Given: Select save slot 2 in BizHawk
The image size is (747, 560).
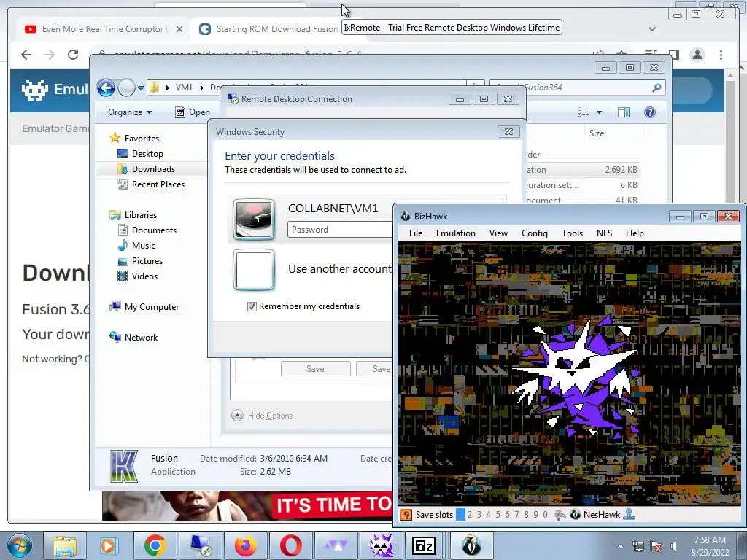Looking at the screenshot, I should point(470,515).
